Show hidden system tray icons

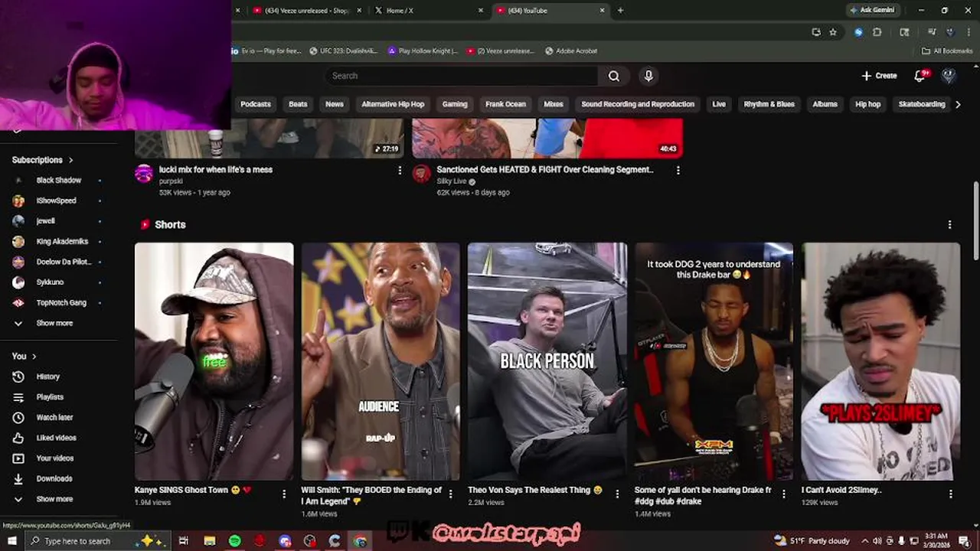tap(864, 541)
